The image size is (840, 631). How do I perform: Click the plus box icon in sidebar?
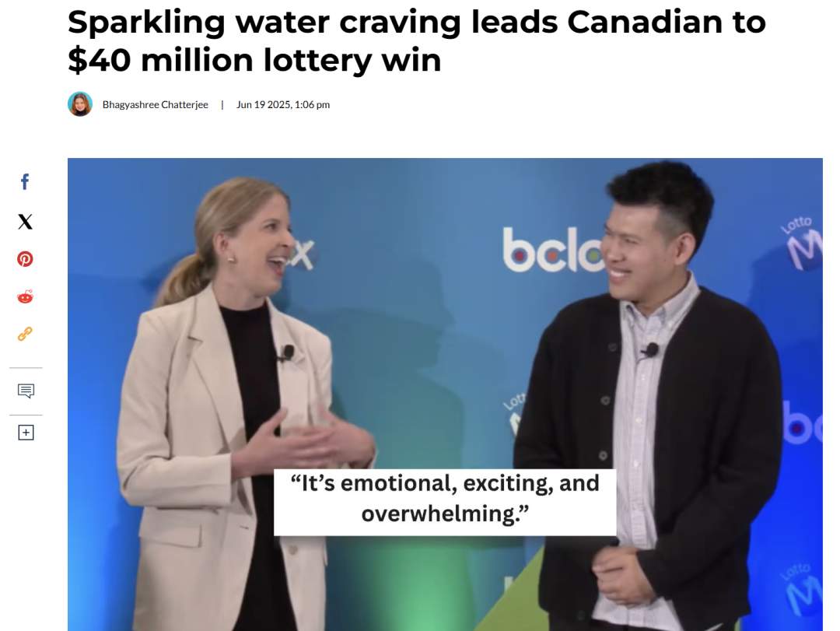tap(26, 433)
